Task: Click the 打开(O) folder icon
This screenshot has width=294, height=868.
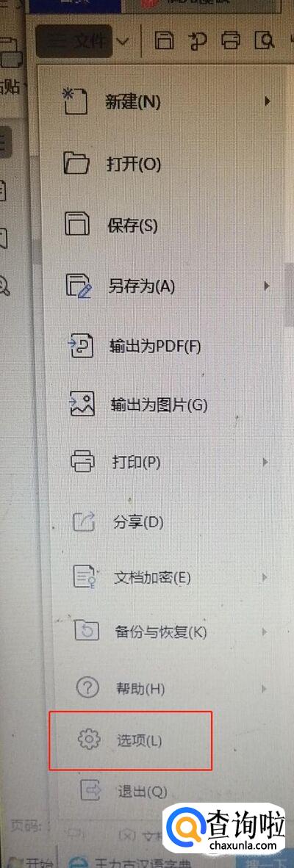Action: click(x=77, y=163)
